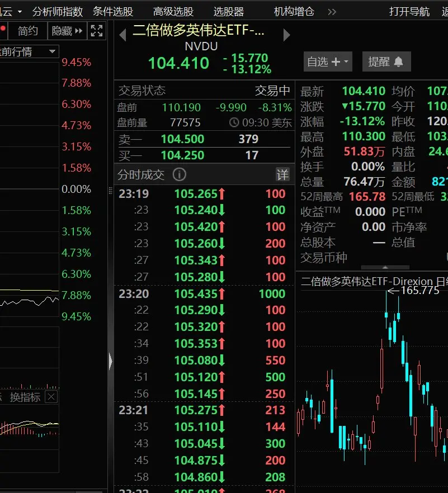The image size is (448, 493).
Task: Click the red record dot icon
Action: [3, 29]
